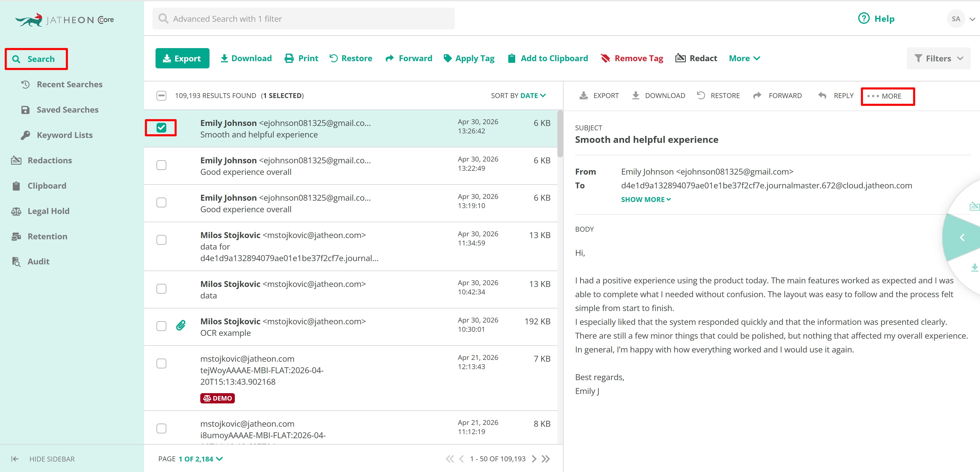Click the redact icon on radial side menu
The width and height of the screenshot is (980, 472).
pyautogui.click(x=974, y=206)
